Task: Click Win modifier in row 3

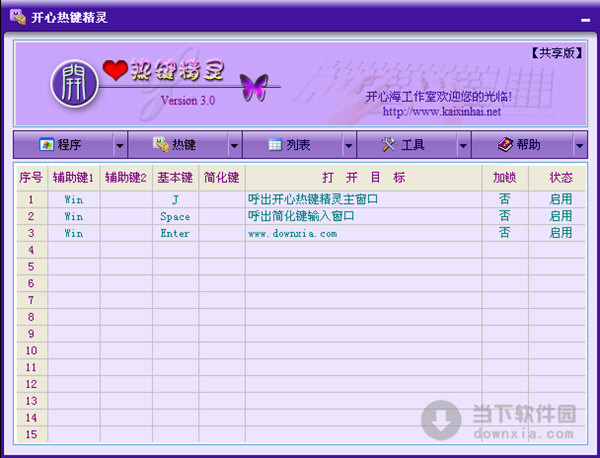Action: [x=73, y=233]
